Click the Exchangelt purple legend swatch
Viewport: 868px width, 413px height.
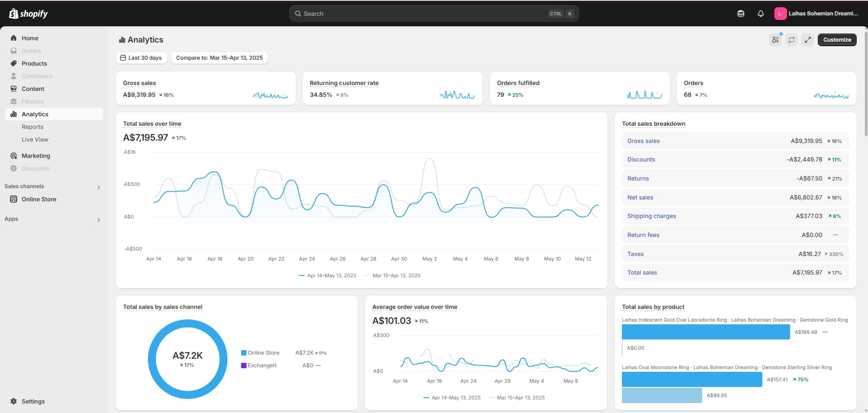pyautogui.click(x=244, y=366)
